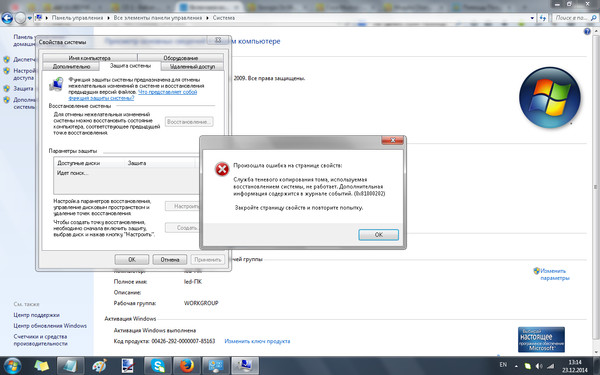Click the 'Создать' button
The image size is (600, 375).
[x=183, y=228]
